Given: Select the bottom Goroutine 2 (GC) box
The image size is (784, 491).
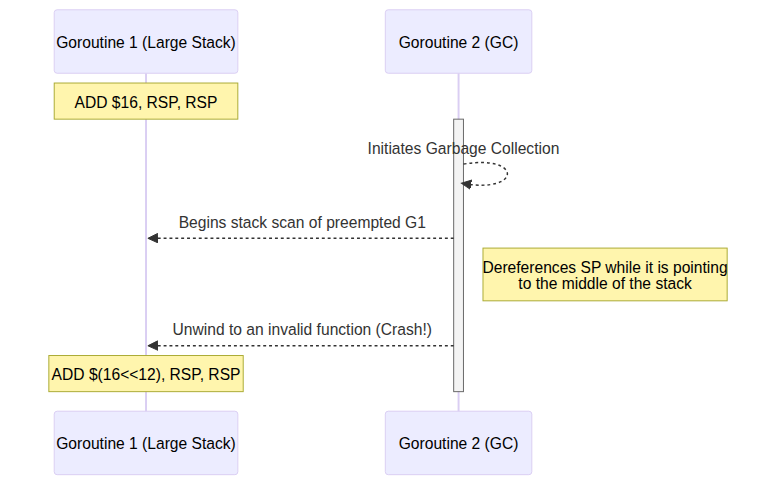Looking at the screenshot, I should (x=458, y=442).
